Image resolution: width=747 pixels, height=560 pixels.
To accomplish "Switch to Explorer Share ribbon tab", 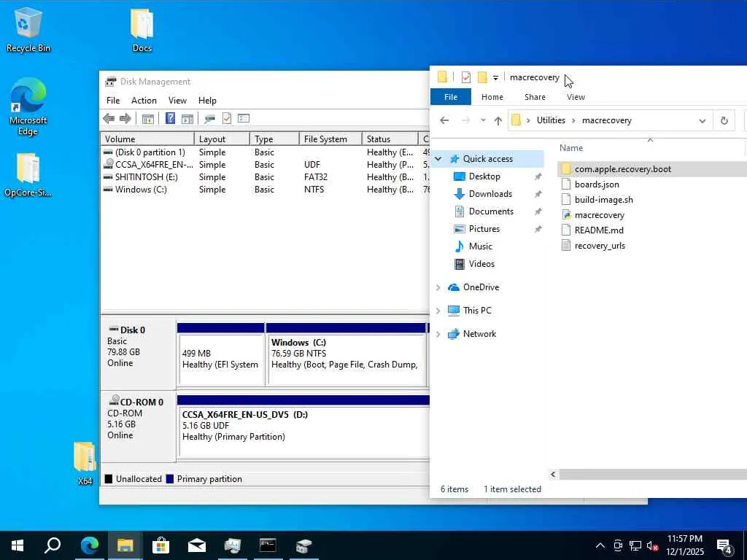I will (535, 97).
